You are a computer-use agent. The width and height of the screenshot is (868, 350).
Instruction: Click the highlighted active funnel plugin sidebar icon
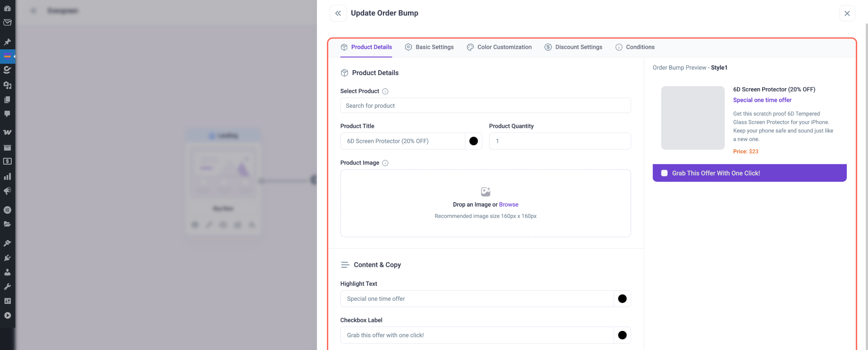point(7,57)
